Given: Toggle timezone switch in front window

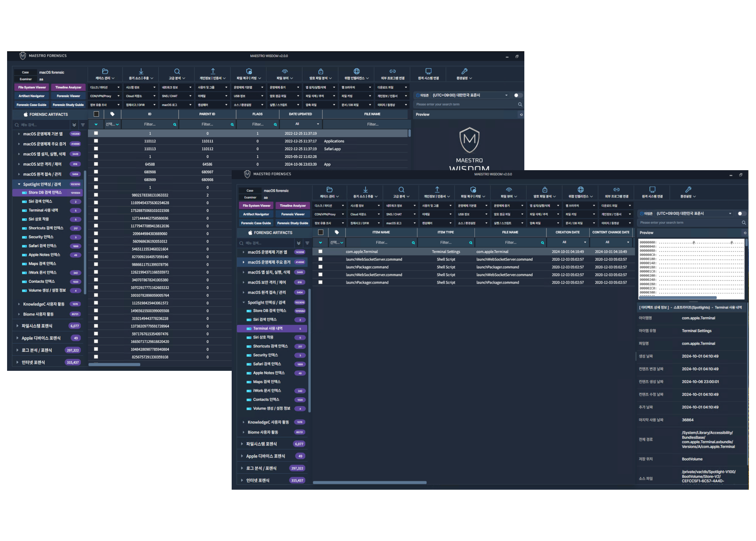Looking at the screenshot, I should point(741,213).
